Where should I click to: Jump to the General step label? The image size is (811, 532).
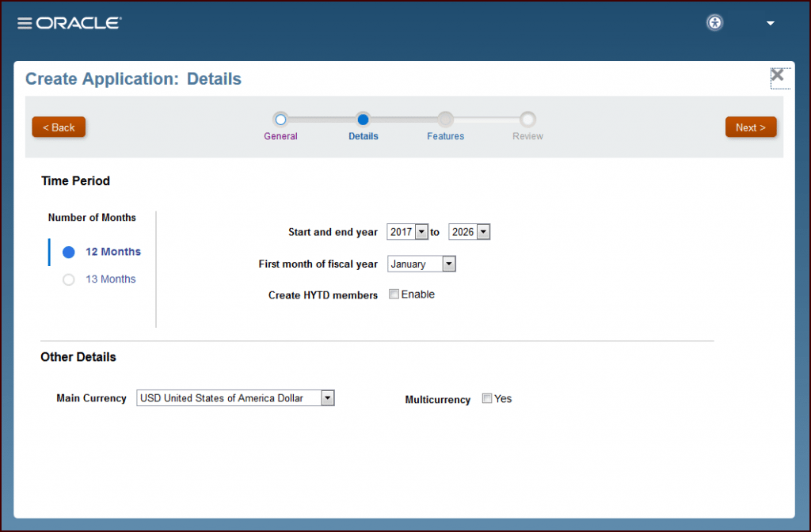[x=280, y=136]
